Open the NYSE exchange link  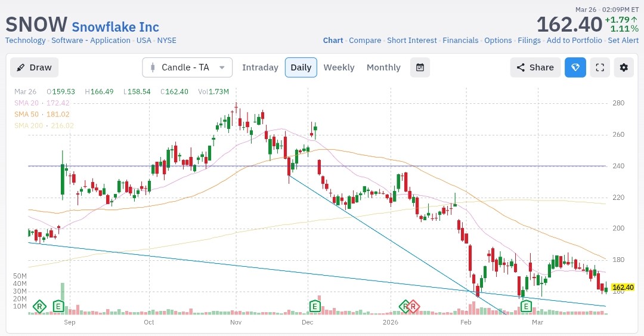tap(167, 41)
